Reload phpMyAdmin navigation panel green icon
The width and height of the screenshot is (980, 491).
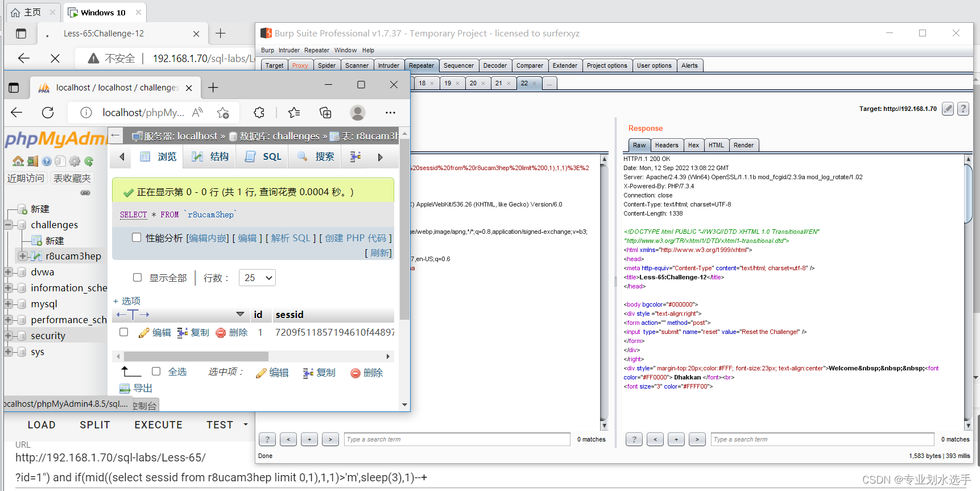[x=89, y=161]
